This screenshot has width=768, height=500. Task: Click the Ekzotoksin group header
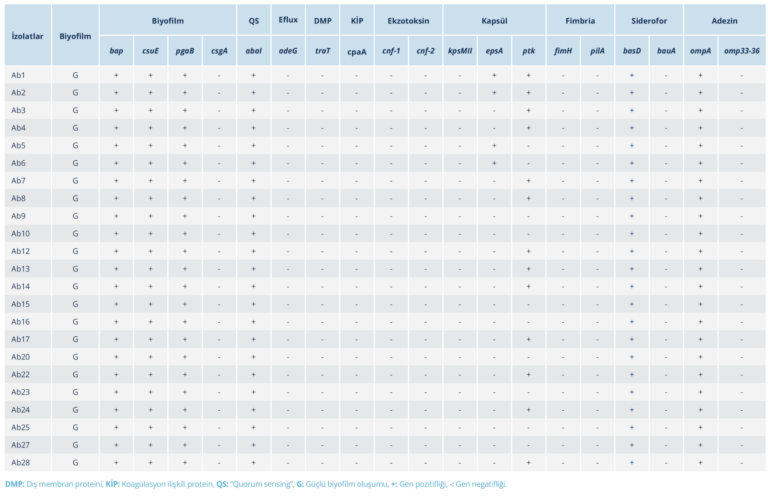pos(408,20)
